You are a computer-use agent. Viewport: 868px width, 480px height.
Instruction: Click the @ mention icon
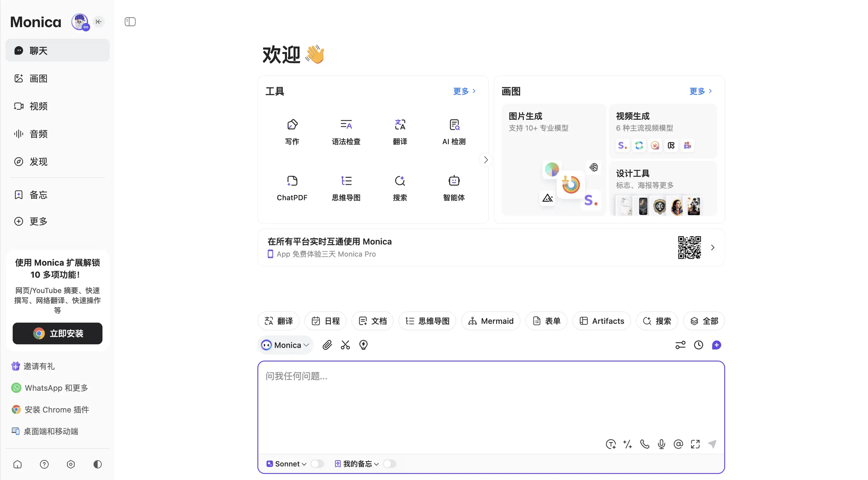pos(678,444)
